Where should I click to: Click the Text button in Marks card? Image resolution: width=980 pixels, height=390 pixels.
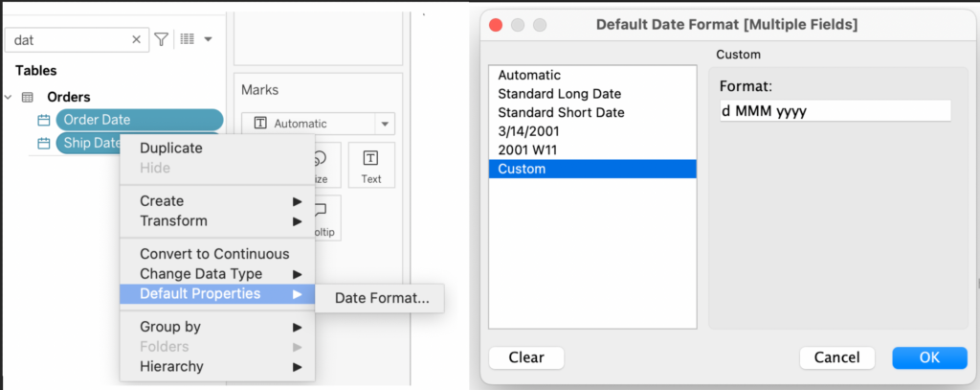(x=371, y=165)
